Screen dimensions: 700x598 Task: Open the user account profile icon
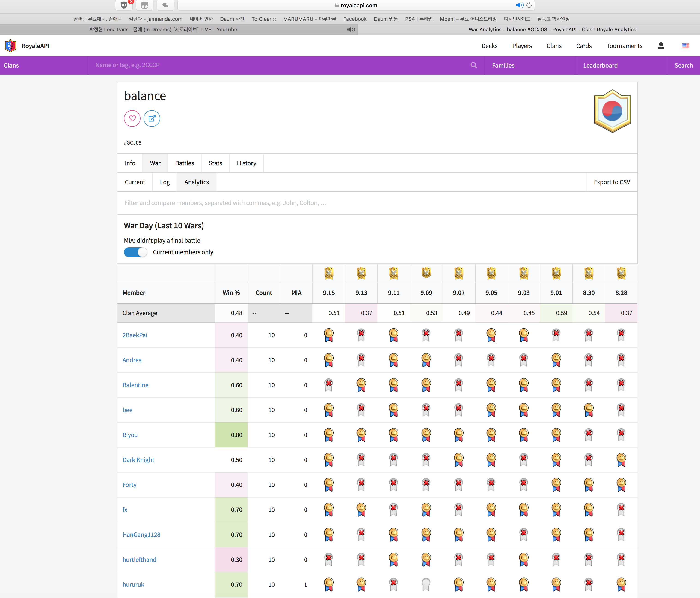[661, 46]
